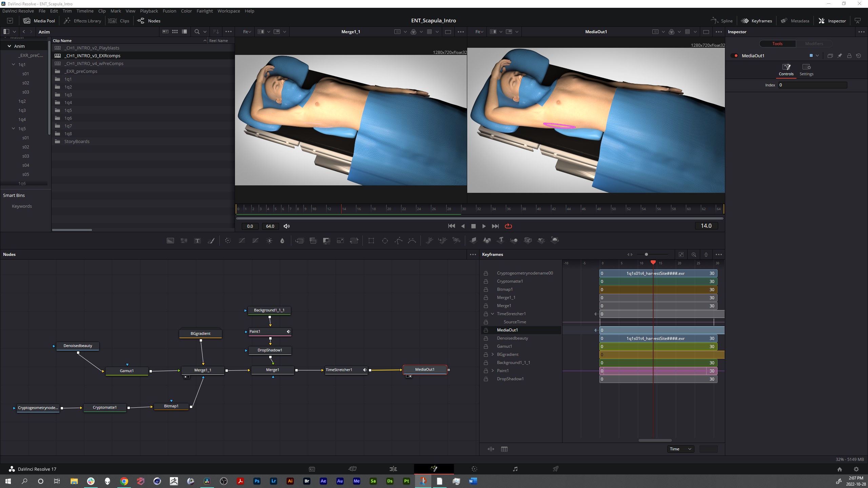Add a Shape 3D node
The image size is (868, 488).
487,241
